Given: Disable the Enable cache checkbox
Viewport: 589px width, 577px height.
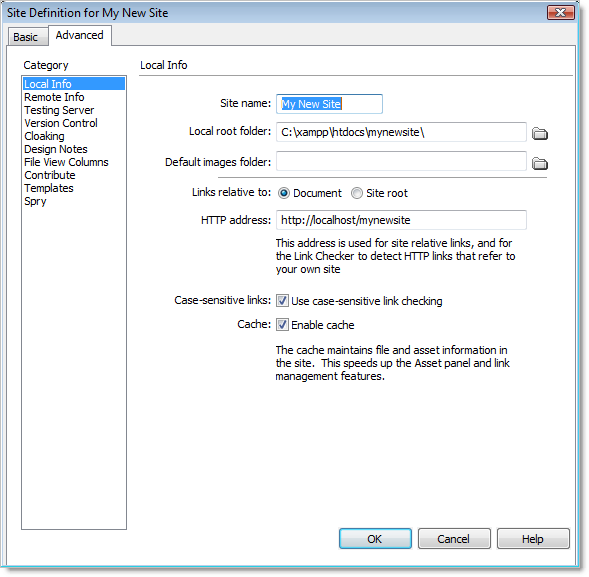Looking at the screenshot, I should coord(282,325).
